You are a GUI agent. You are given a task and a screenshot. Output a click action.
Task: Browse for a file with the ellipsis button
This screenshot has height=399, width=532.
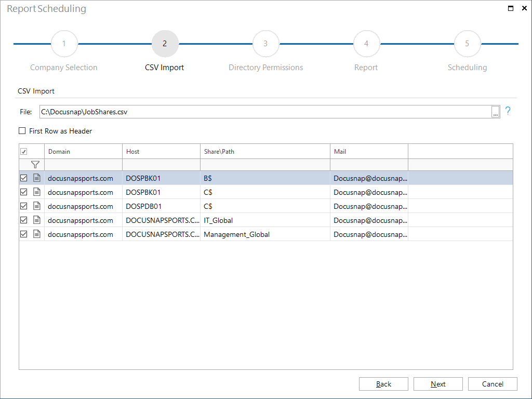pos(495,112)
